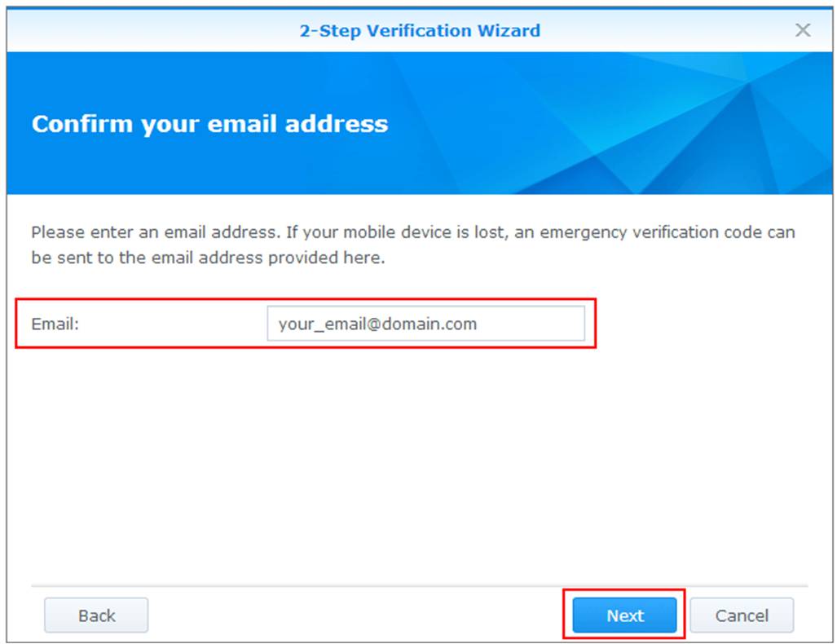The height and width of the screenshot is (644, 837).
Task: Select the '2-Step Verification Wizard' title text
Action: [420, 30]
